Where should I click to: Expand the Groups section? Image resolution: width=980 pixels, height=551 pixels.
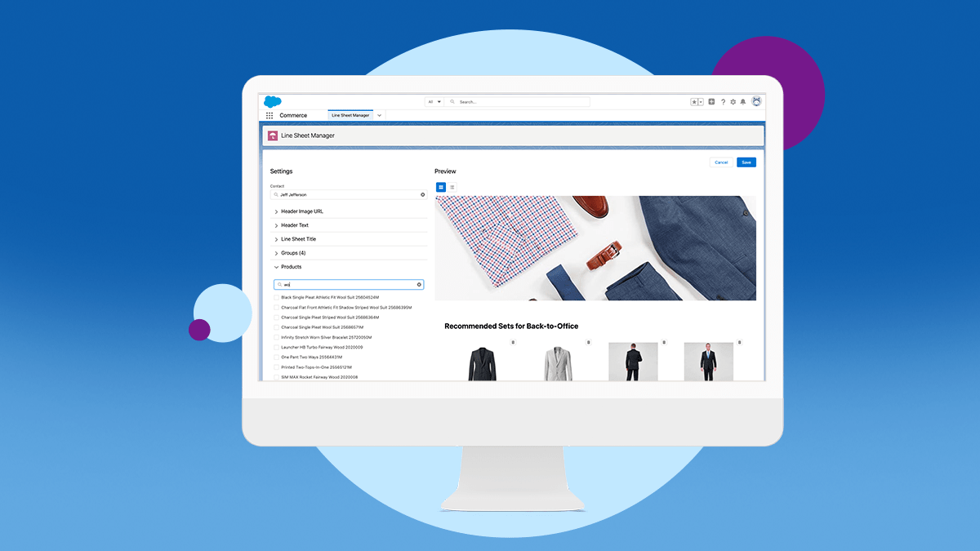pos(276,253)
